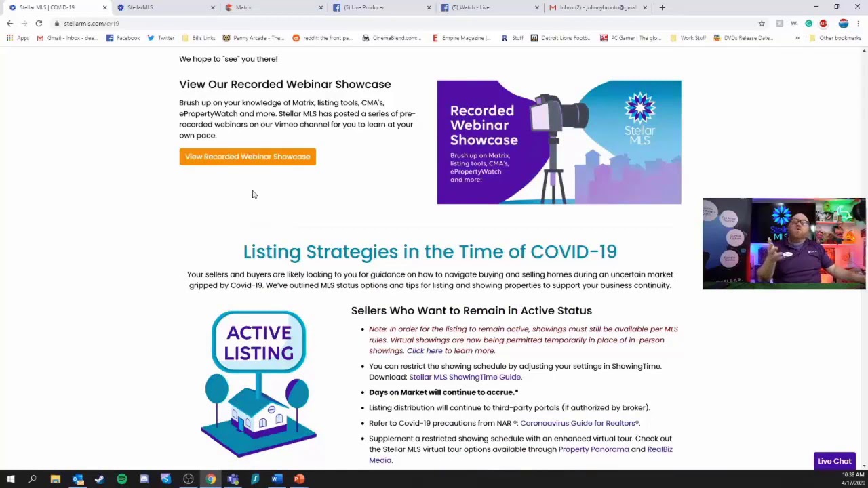Open Coronavirus Guide for Realtors link
The image size is (868, 488).
point(579,423)
